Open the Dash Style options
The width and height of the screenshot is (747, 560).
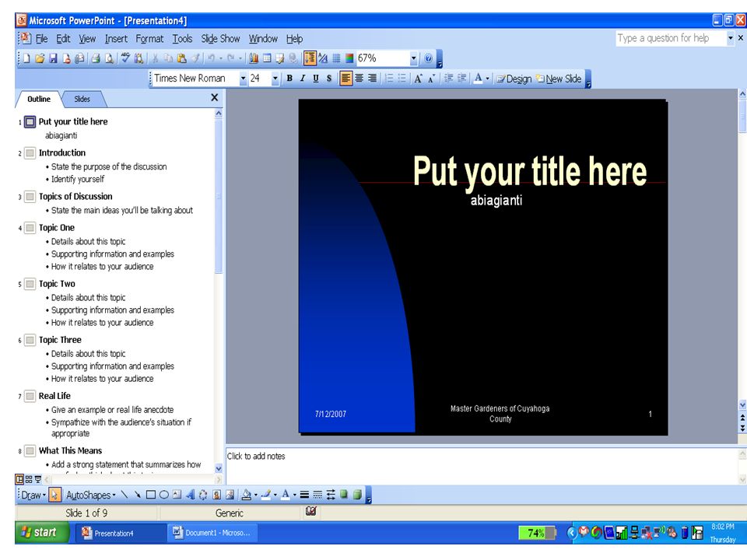(317, 495)
